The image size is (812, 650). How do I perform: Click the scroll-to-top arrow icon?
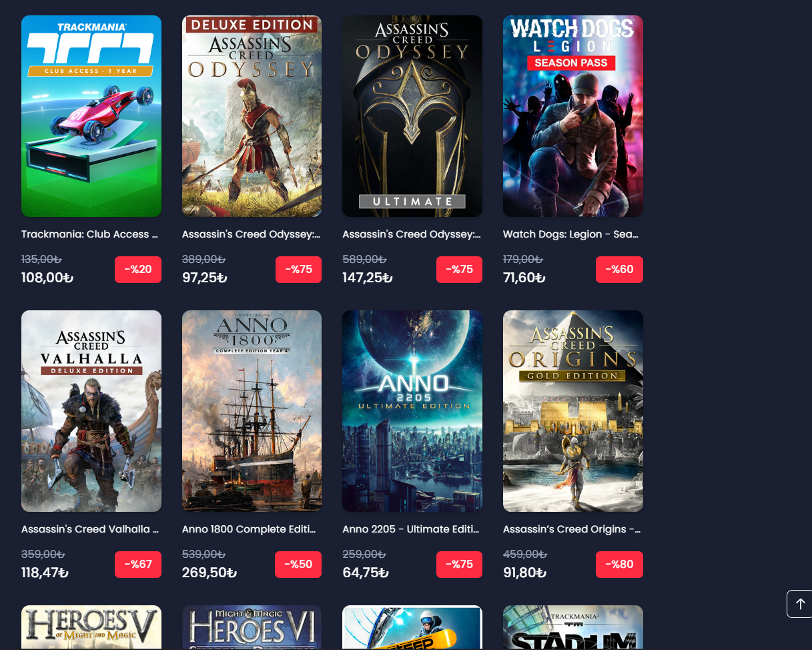(799, 604)
